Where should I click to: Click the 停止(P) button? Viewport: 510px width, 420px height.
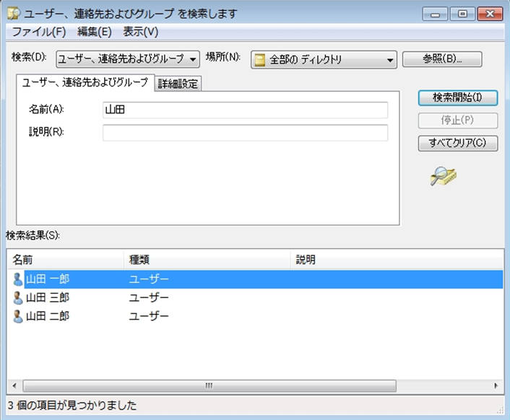(x=458, y=121)
